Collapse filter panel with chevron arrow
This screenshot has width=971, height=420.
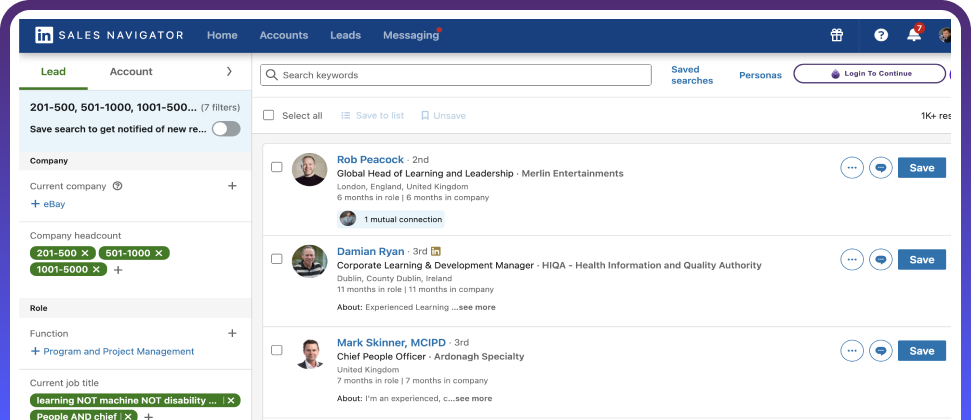229,71
